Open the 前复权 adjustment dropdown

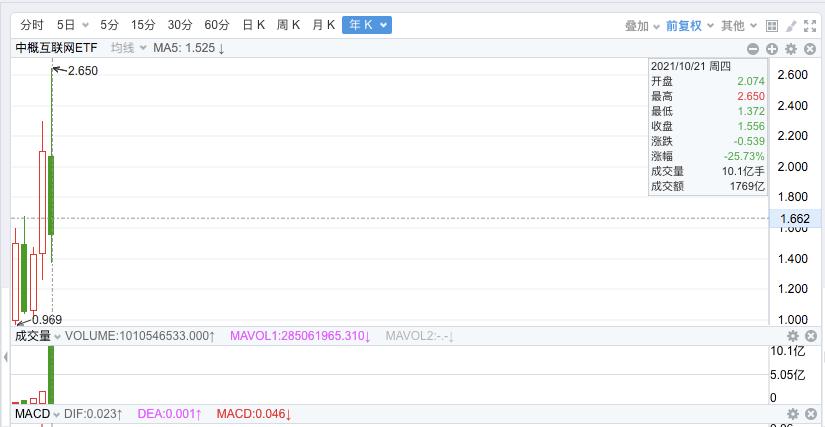(690, 26)
